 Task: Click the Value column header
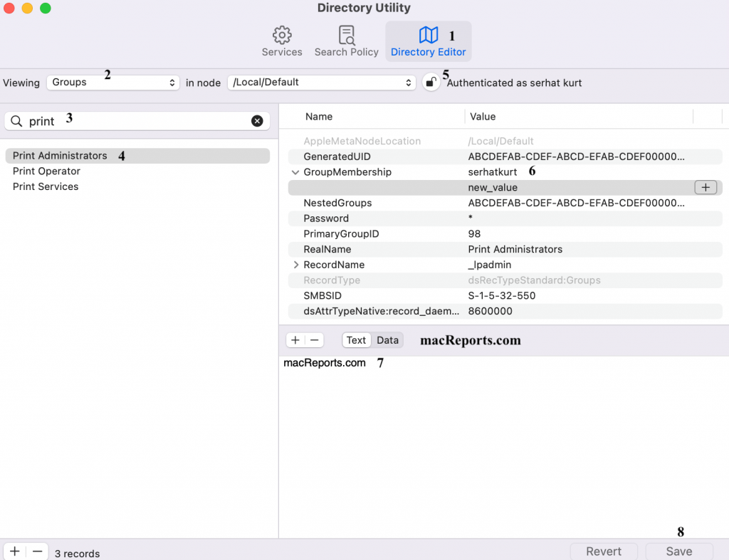483,117
